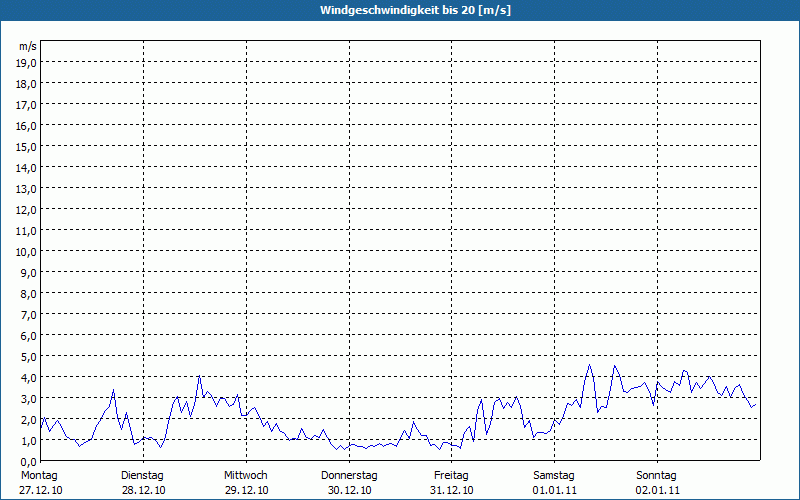Click the 2,0 axis value
The height and width of the screenshot is (500, 800).
pyautogui.click(x=30, y=420)
